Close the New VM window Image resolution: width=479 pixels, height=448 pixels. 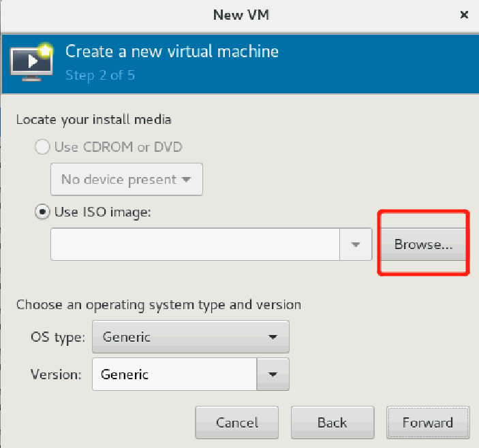(x=463, y=14)
